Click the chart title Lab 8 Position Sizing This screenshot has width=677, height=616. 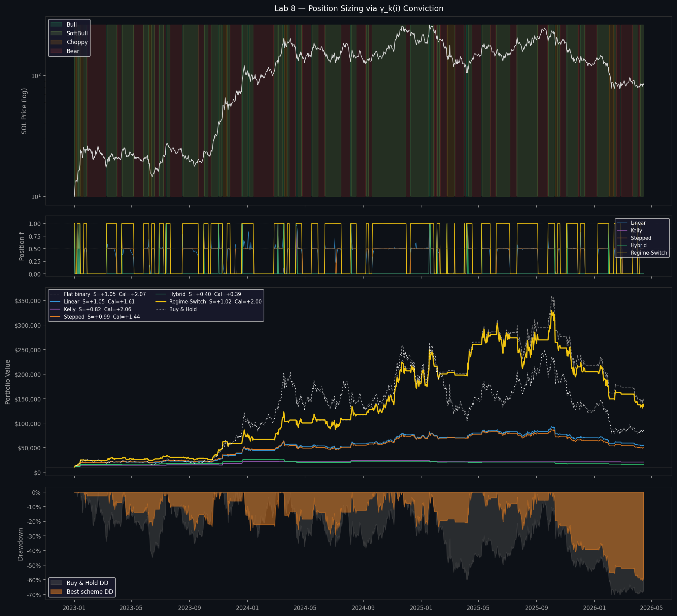(x=359, y=9)
